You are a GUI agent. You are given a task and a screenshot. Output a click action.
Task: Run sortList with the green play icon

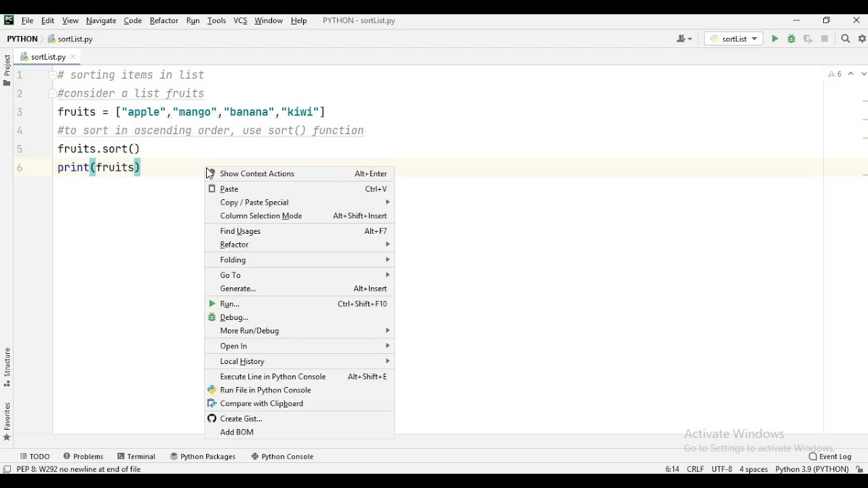click(x=775, y=39)
